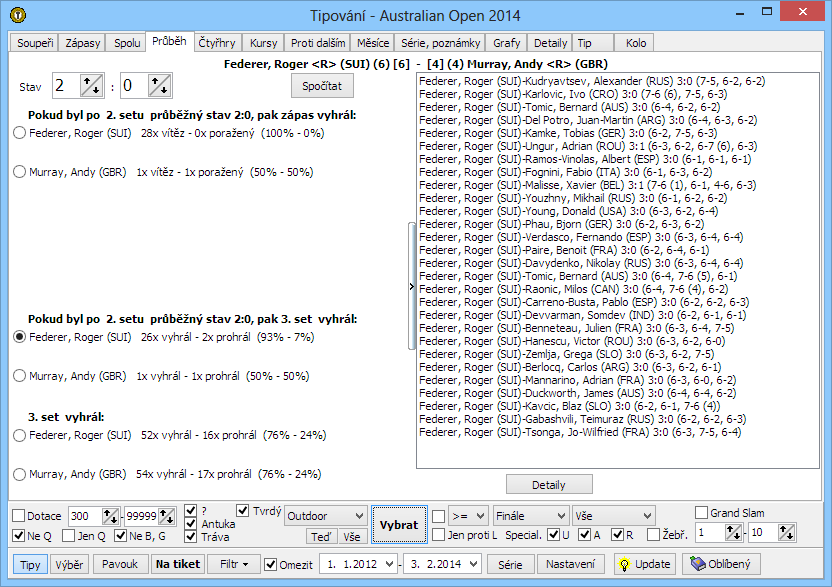Open the Detaily tab

[550, 43]
